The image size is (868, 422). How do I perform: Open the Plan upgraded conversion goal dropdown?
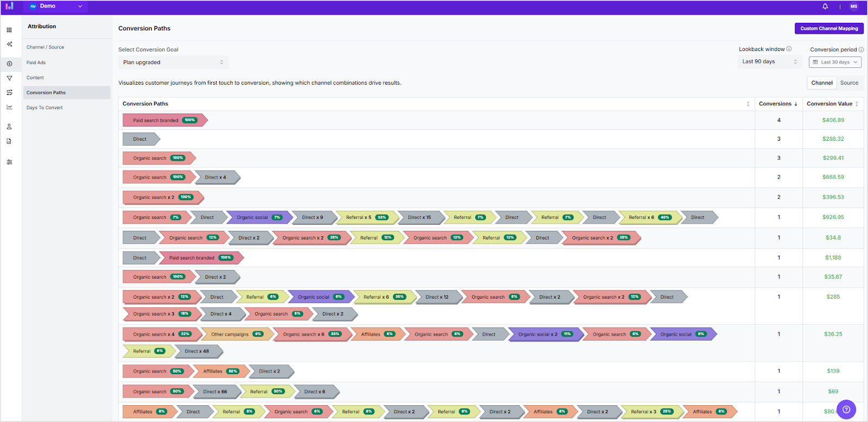point(174,62)
